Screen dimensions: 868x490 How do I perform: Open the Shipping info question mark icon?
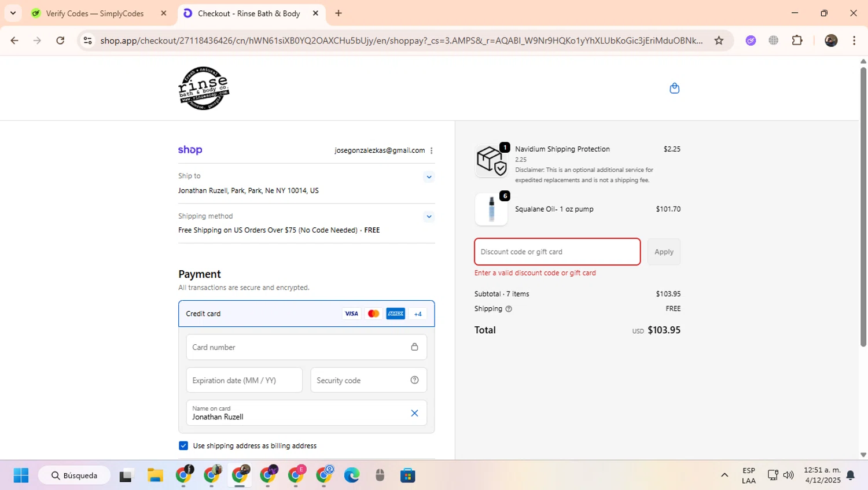(x=509, y=309)
